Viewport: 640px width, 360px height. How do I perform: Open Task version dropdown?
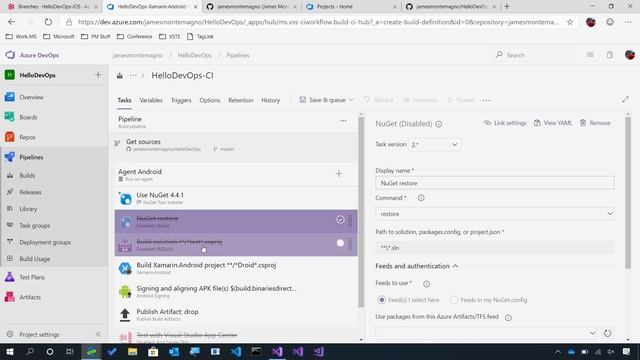point(435,144)
